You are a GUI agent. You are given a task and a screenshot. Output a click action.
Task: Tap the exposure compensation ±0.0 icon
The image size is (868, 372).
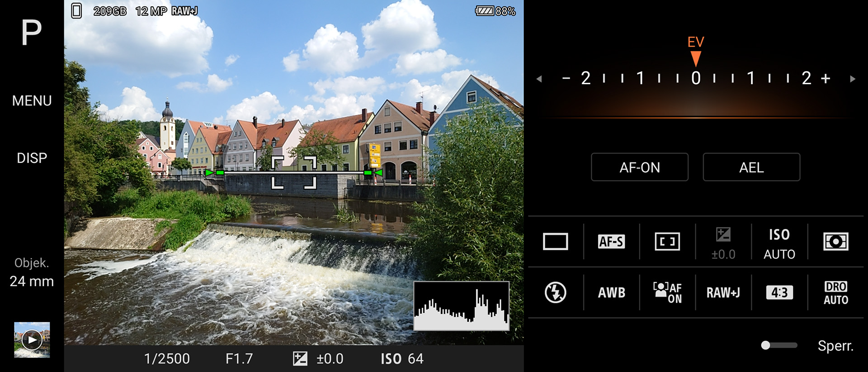pyautogui.click(x=723, y=243)
